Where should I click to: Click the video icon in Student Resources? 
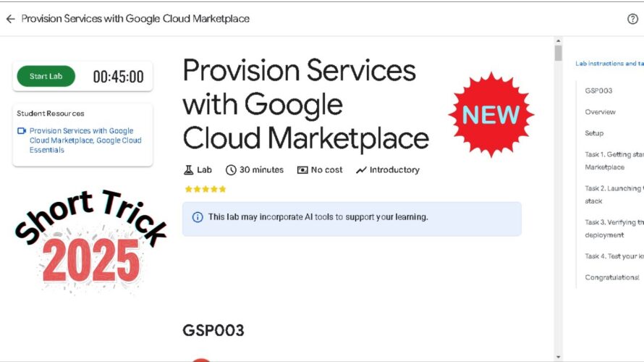pos(22,130)
